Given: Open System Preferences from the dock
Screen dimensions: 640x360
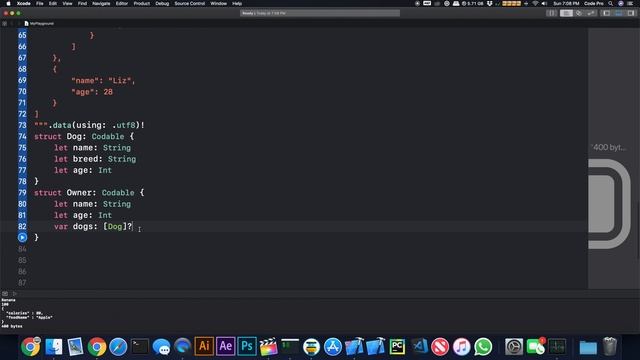Looking at the screenshot, I should [x=514, y=347].
